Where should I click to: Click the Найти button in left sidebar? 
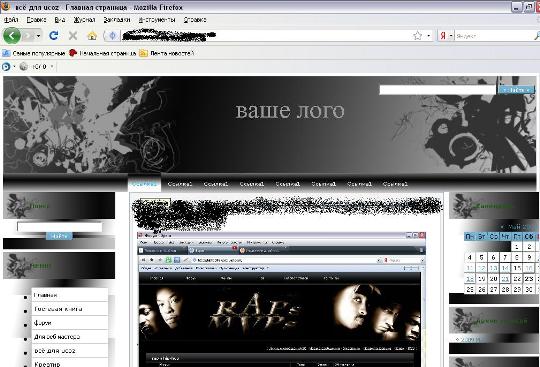(59, 236)
